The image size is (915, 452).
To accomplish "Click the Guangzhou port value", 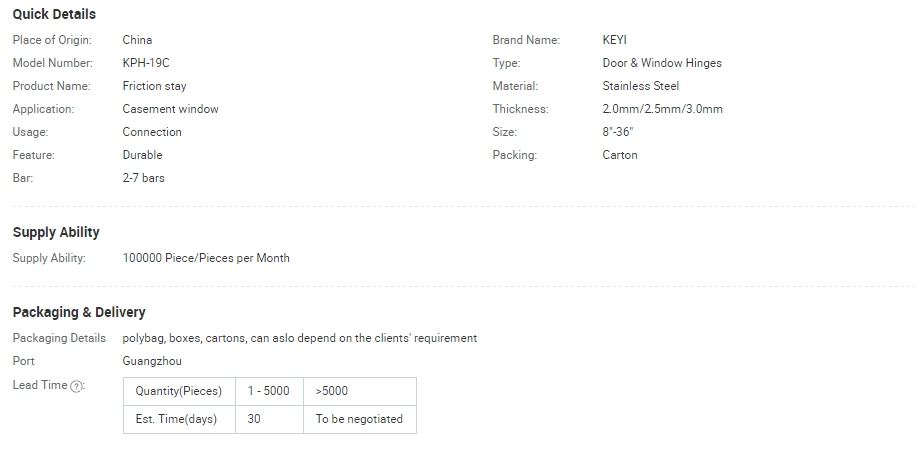I will coord(152,361).
